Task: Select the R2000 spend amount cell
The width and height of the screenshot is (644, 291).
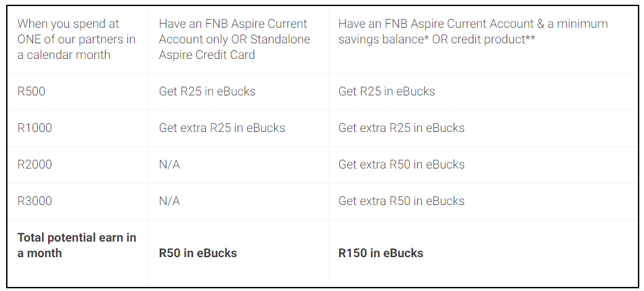Action: [35, 164]
